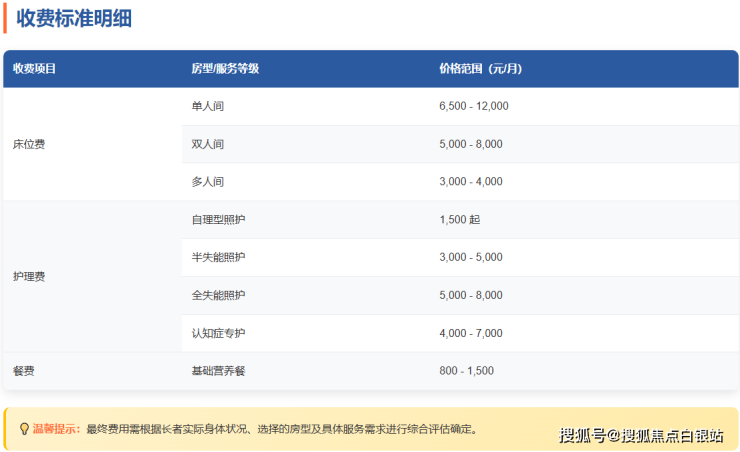Click the 搜狐号@搜狐焦点白银站 watermark
This screenshot has width=740, height=452.
click(641, 435)
